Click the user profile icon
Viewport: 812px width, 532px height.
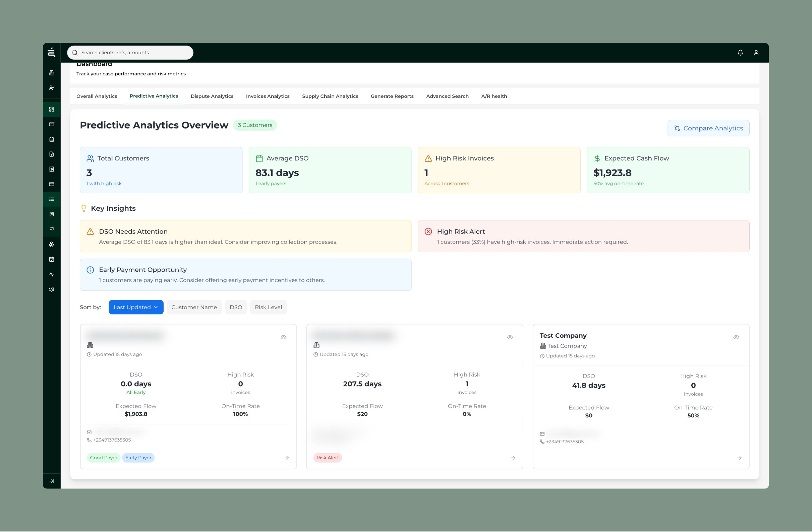(756, 53)
